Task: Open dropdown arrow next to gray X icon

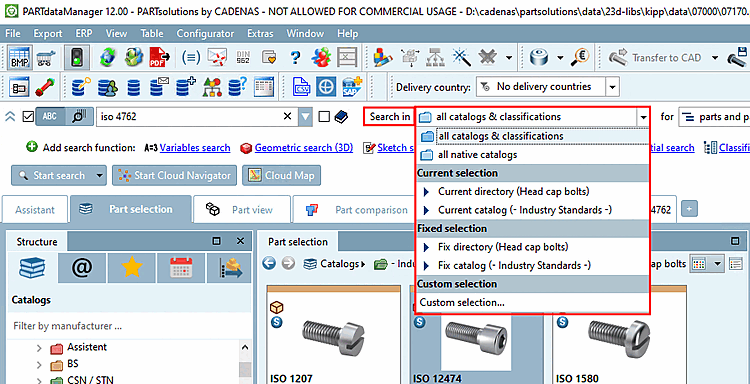Action: 509,58
